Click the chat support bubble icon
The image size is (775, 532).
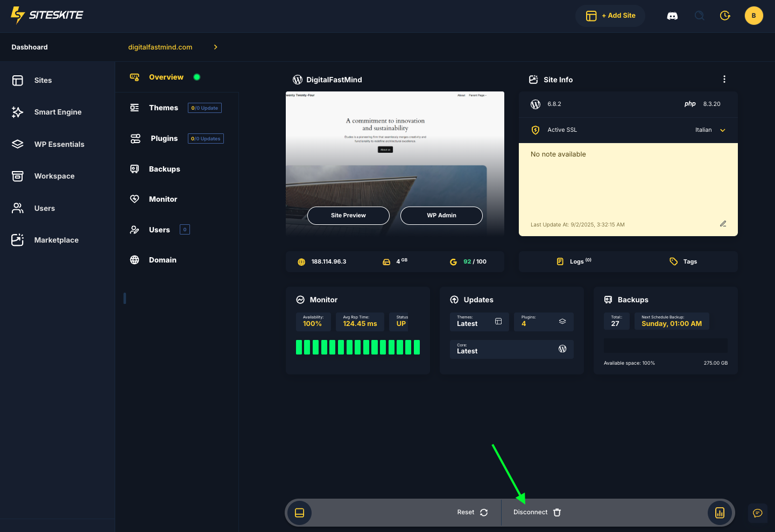[758, 513]
